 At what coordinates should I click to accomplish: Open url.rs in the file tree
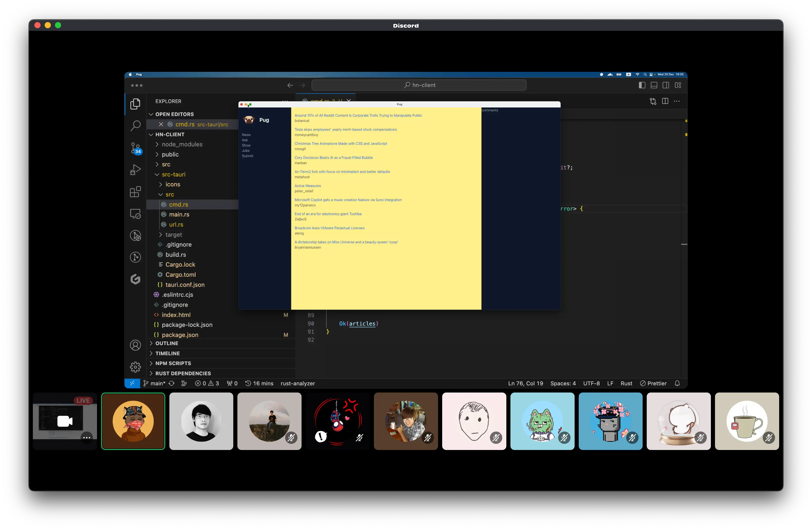(x=176, y=224)
